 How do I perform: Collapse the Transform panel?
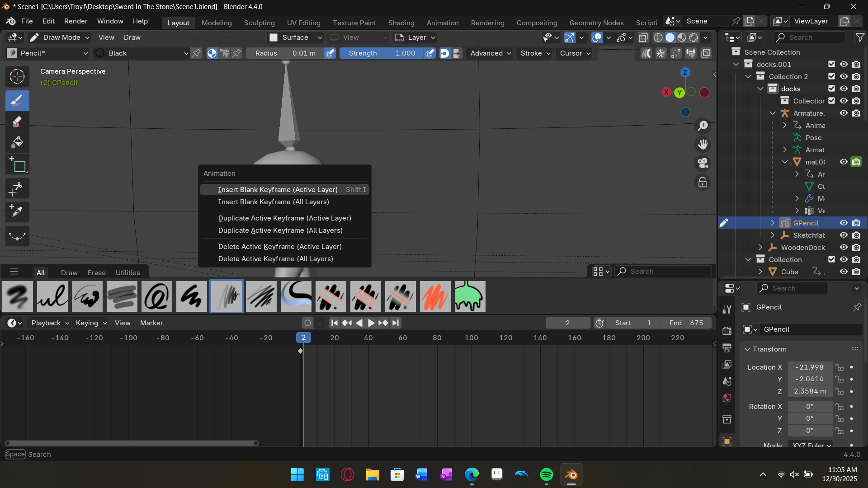[x=747, y=349]
